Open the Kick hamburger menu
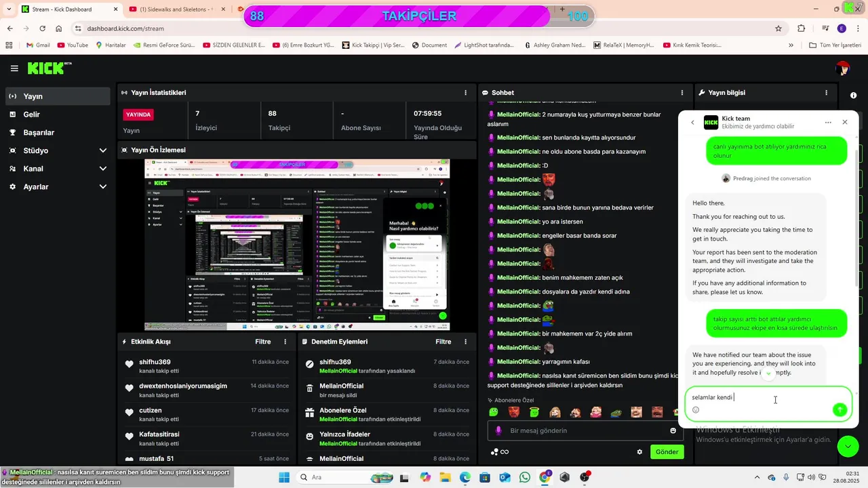The width and height of the screenshot is (868, 488). coord(14,68)
